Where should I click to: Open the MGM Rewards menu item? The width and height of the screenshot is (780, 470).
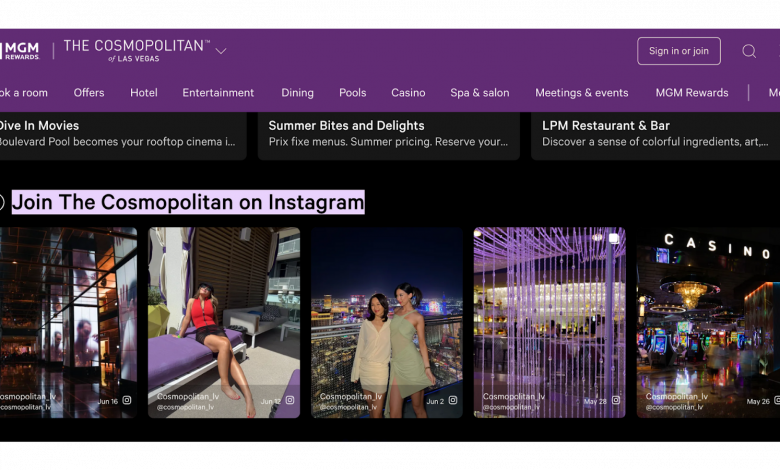[691, 93]
